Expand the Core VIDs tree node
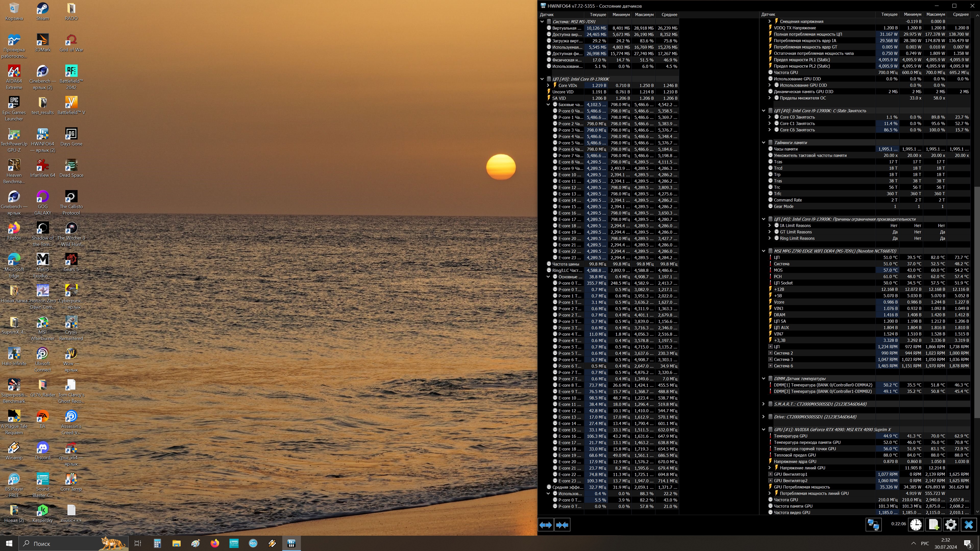This screenshot has width=980, height=551. [548, 85]
